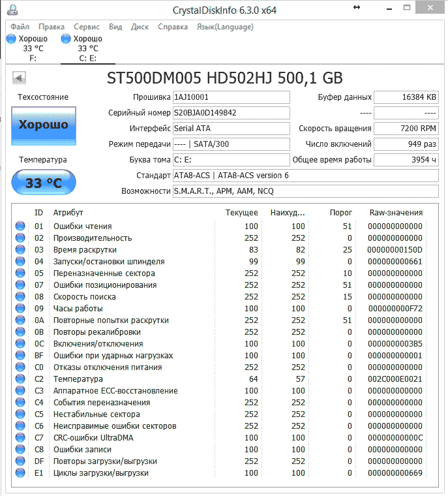448x496 pixels.
Task: Click the Хорошо health status button
Action: (44, 126)
